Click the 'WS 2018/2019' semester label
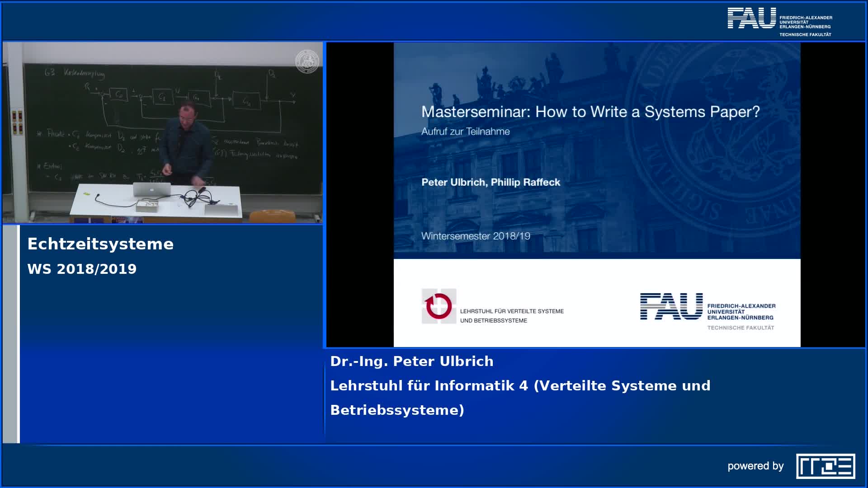Screen dimensions: 868x488 [82, 269]
